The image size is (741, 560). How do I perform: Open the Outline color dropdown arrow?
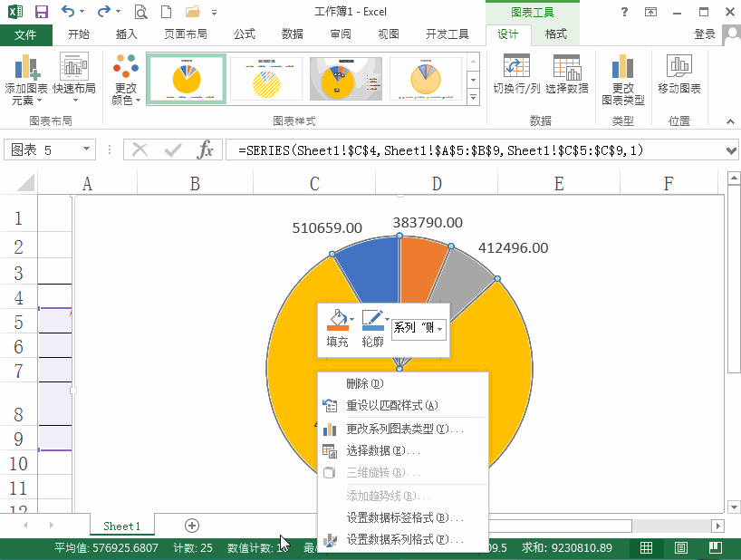click(x=387, y=320)
